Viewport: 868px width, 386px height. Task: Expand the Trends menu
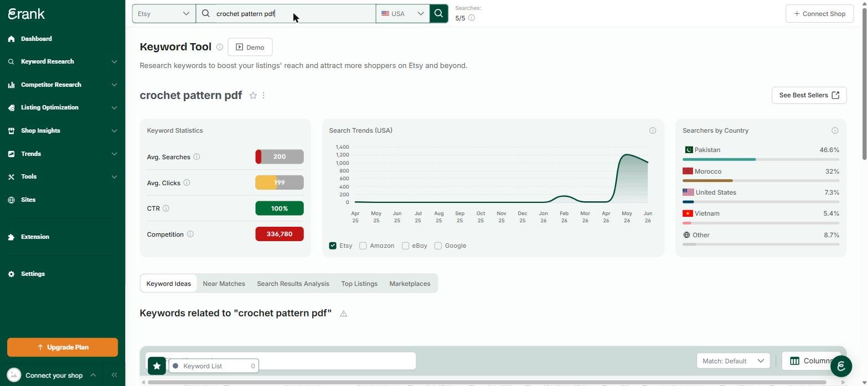[114, 154]
